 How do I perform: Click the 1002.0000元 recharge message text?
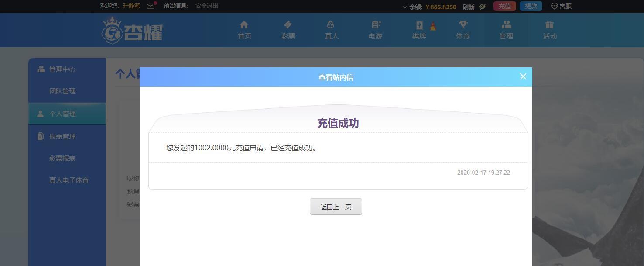pyautogui.click(x=242, y=148)
